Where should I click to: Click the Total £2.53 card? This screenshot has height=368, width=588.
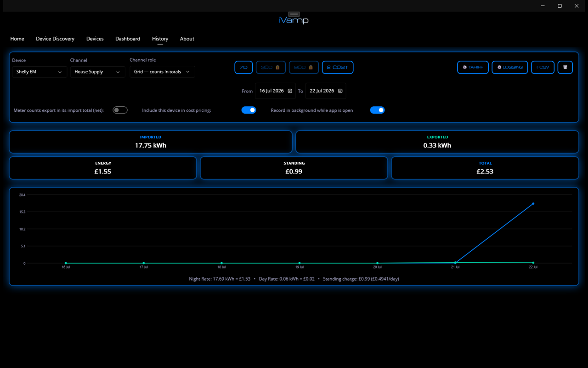[x=485, y=168]
